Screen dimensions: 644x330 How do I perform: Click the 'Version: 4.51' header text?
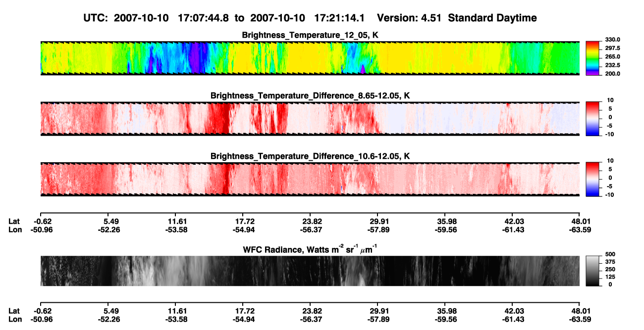click(409, 18)
